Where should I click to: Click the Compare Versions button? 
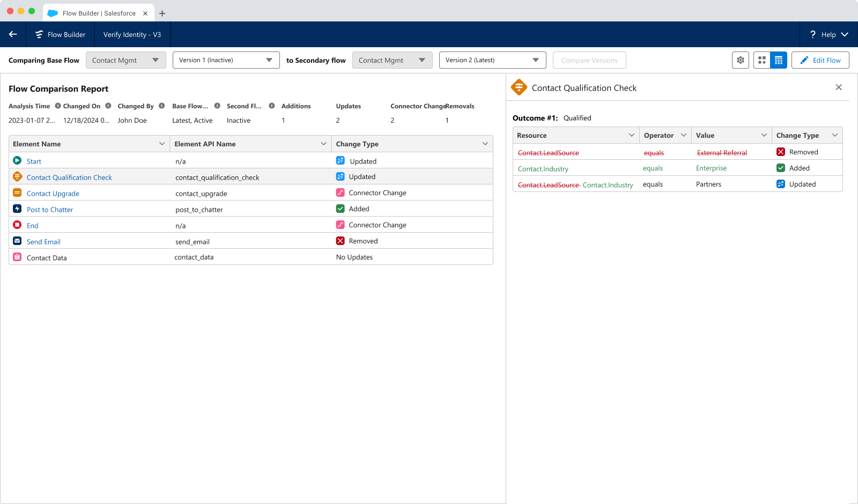pos(589,60)
